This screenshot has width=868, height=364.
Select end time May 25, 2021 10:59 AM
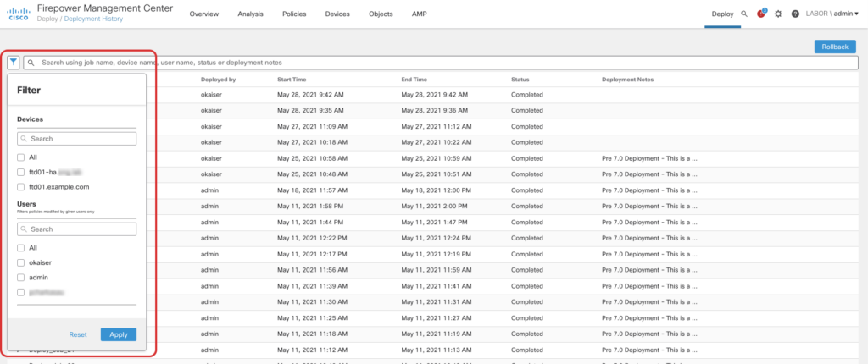coord(437,158)
